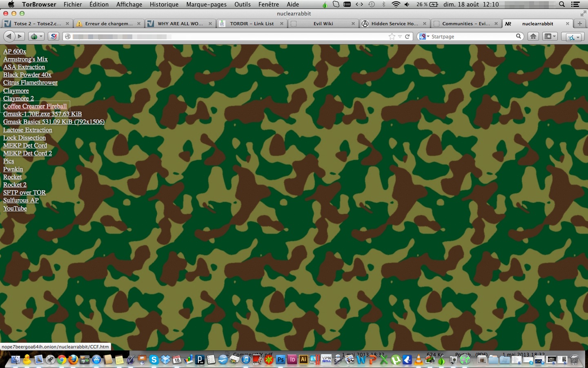Click the green onion Torbutton icon

pyautogui.click(x=34, y=36)
